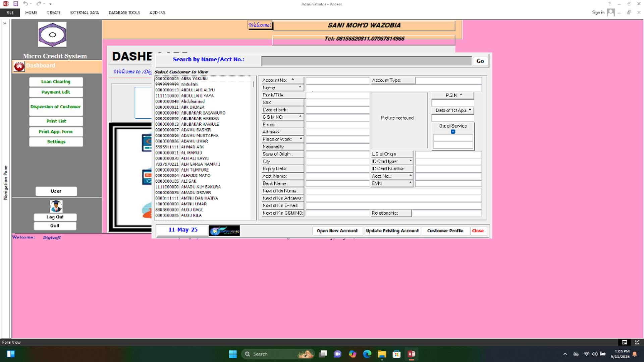This screenshot has width=644, height=362.
Task: Open File Explorer from the taskbar
Action: (382, 354)
